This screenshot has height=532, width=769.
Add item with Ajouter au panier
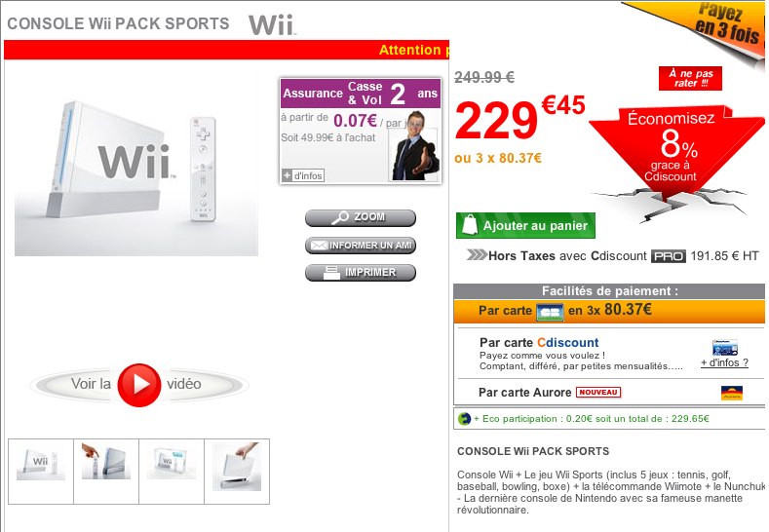[x=525, y=225]
